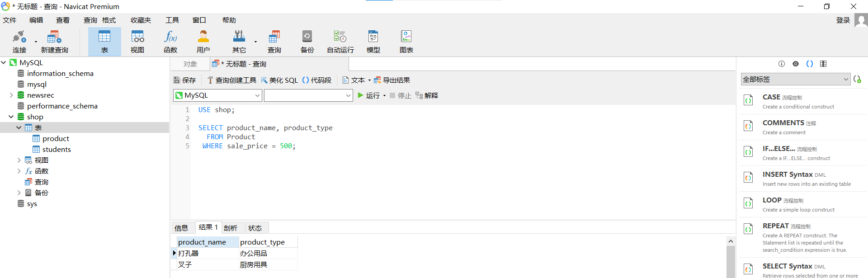Open the Connection button dropdown arrow
Screen dimensions: 868x278
[x=36, y=42]
